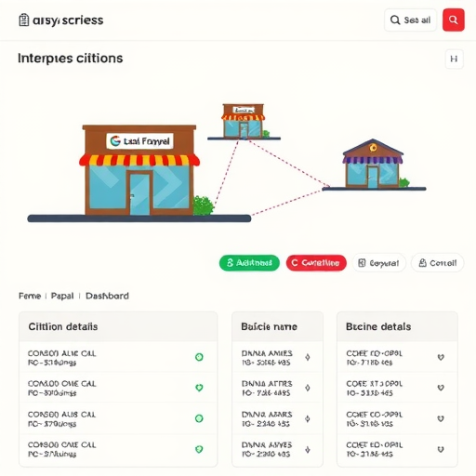The image size is (476, 476).
Task: Select the 'Citiion details' card header
Action: click(118, 326)
